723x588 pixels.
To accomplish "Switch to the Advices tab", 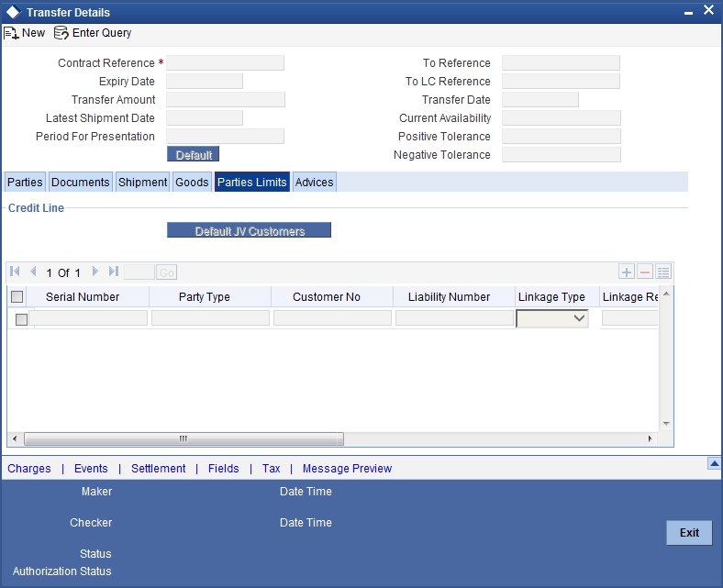I will (314, 183).
